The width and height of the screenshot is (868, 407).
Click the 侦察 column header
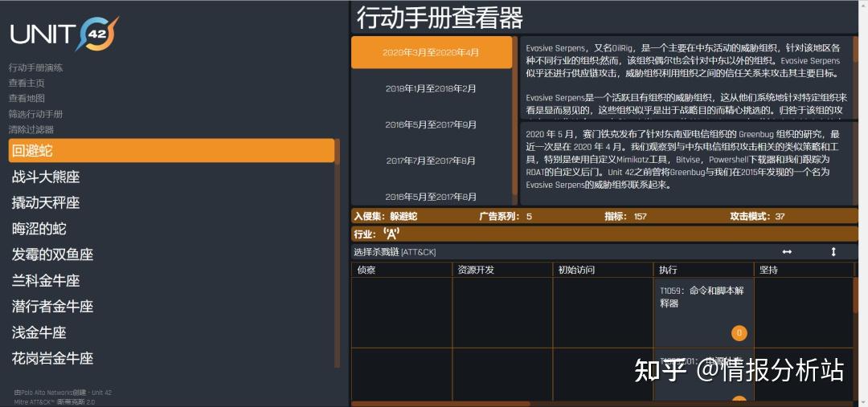tap(402, 270)
